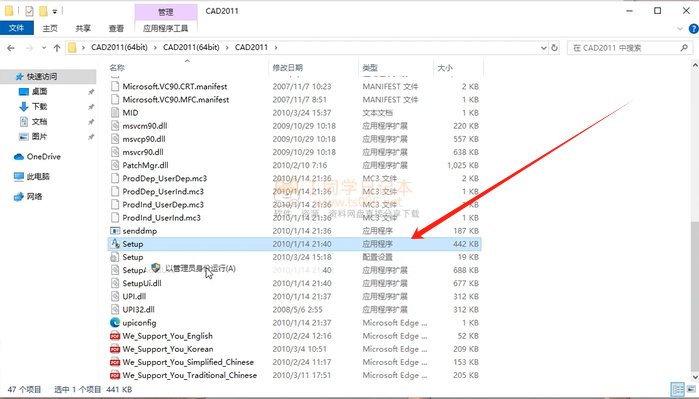Open the 文件 ribbon menu
The width and height of the screenshot is (699, 399).
16,28
